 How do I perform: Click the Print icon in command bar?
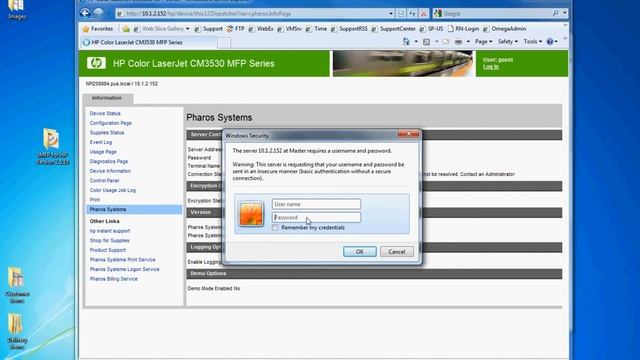[x=458, y=42]
